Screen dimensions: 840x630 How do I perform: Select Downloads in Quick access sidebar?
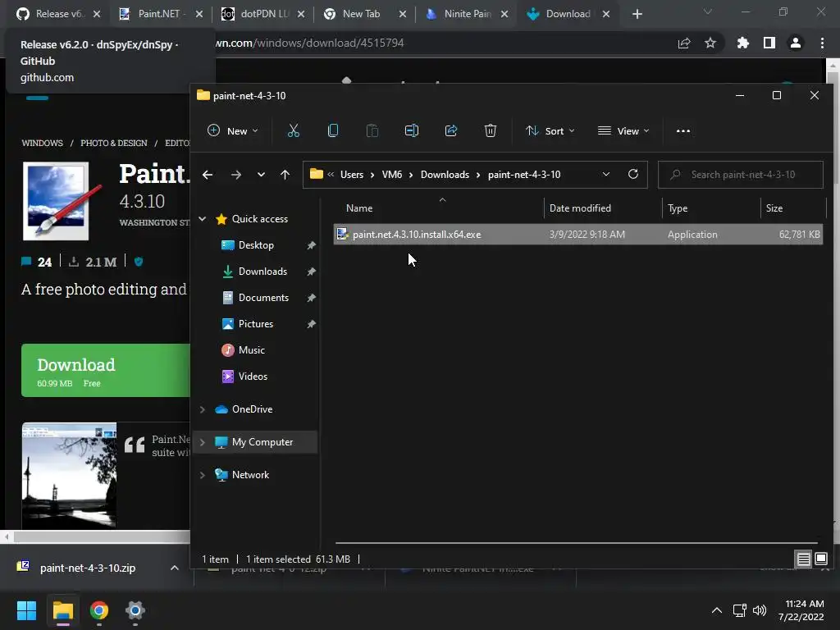(262, 271)
